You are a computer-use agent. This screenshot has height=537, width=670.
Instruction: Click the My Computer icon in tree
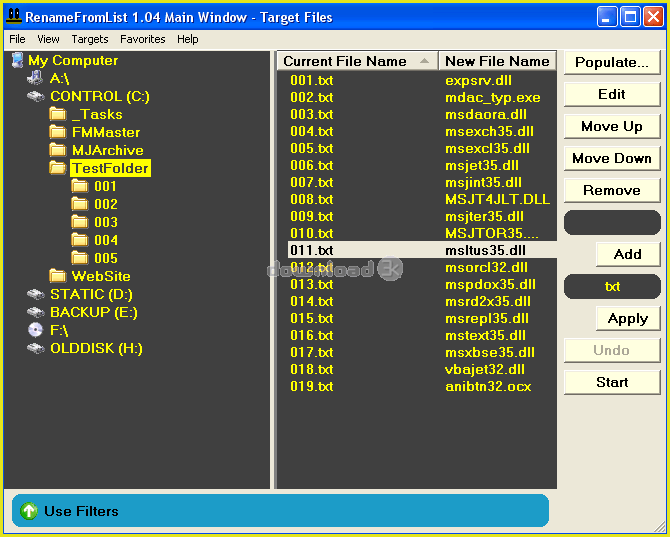click(18, 60)
